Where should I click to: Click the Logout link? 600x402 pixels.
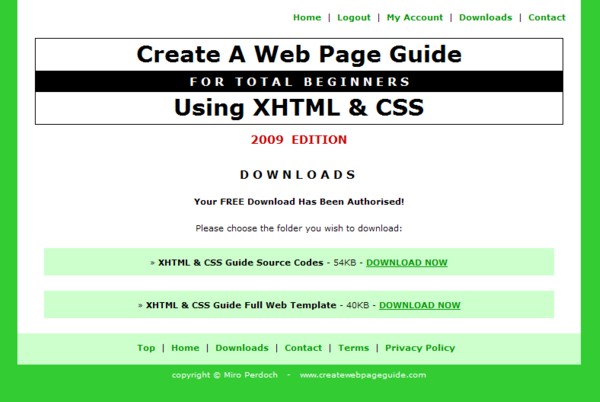(x=354, y=18)
